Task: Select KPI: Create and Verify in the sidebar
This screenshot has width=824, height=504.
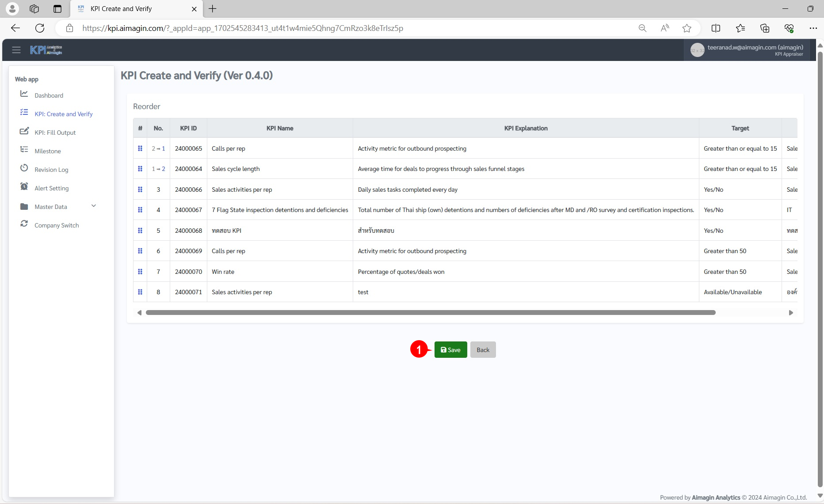Action: 64,114
